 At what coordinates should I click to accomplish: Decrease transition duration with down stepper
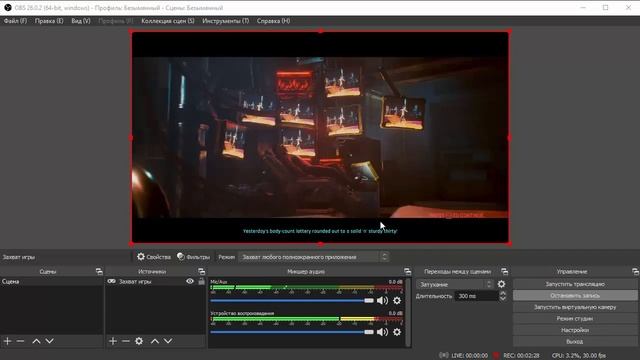pos(503,298)
